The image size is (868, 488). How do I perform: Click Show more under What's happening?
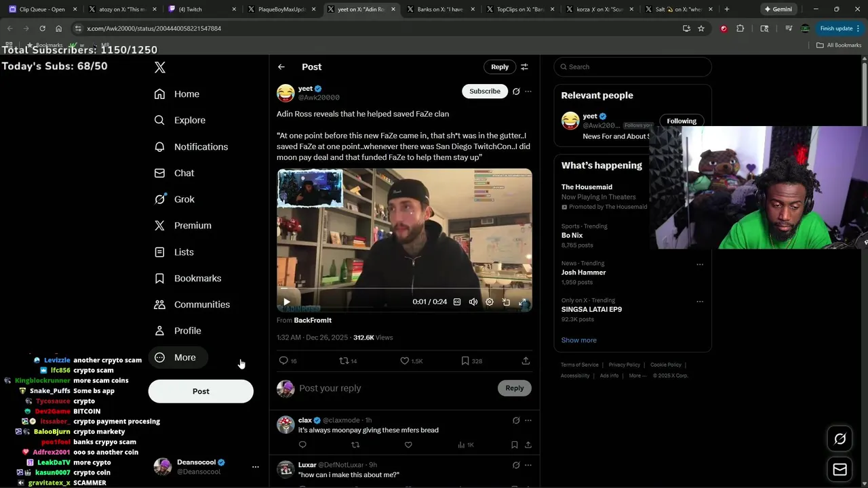pyautogui.click(x=578, y=340)
